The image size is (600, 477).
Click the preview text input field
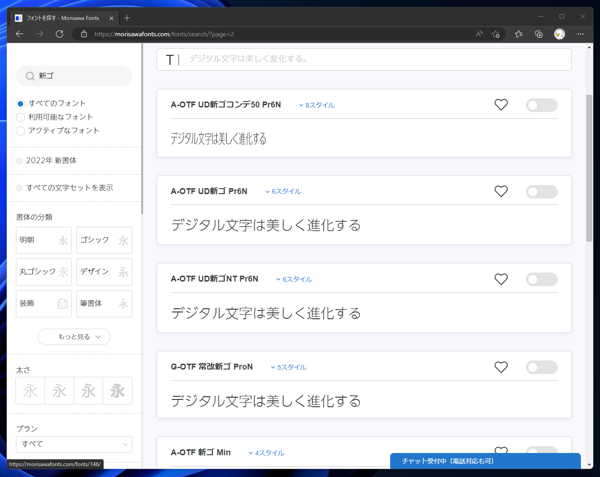[364, 59]
